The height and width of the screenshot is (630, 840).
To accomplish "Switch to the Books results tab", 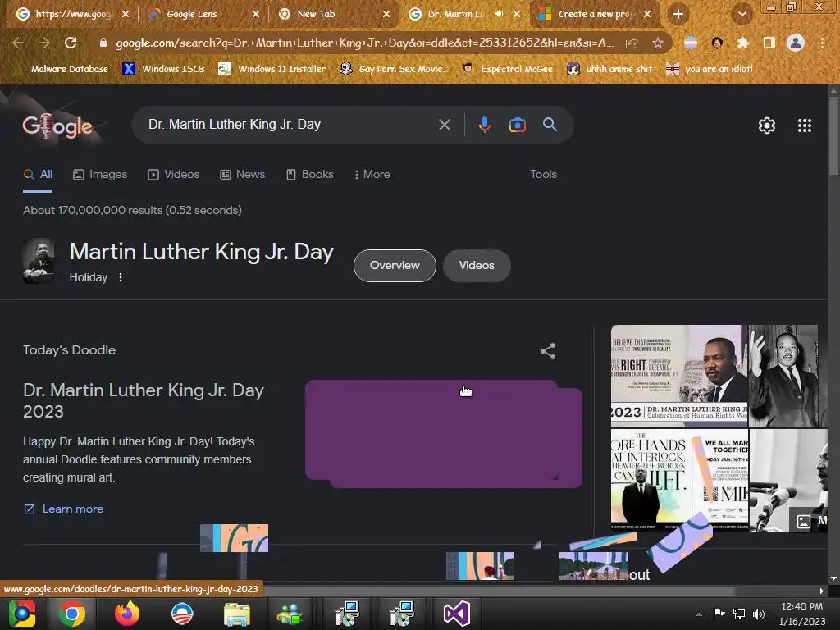I will tap(309, 174).
